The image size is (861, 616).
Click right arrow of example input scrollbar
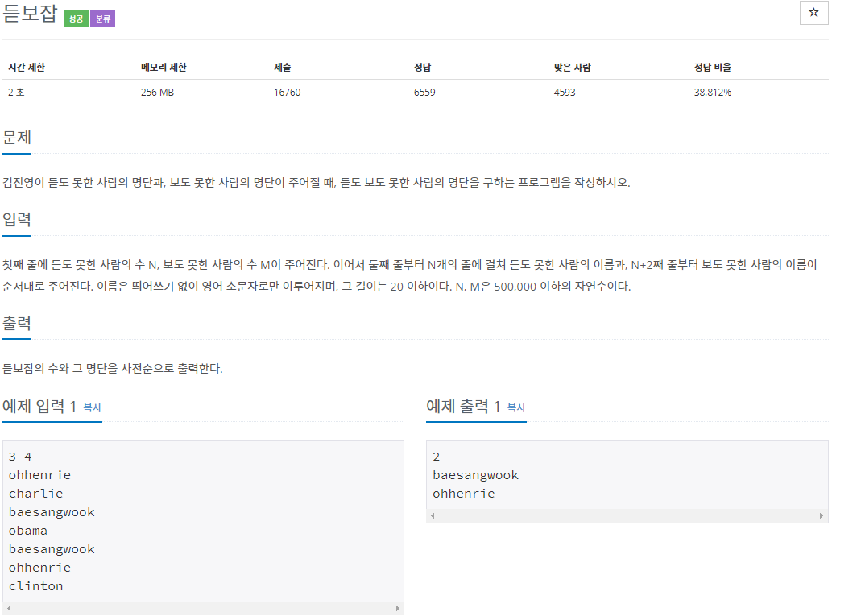point(398,608)
